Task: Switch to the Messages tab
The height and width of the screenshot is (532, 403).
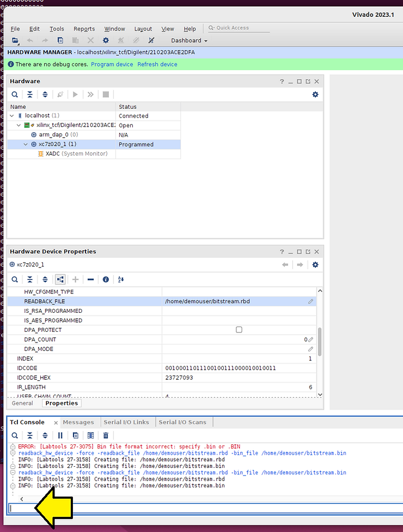Action: coord(78,422)
